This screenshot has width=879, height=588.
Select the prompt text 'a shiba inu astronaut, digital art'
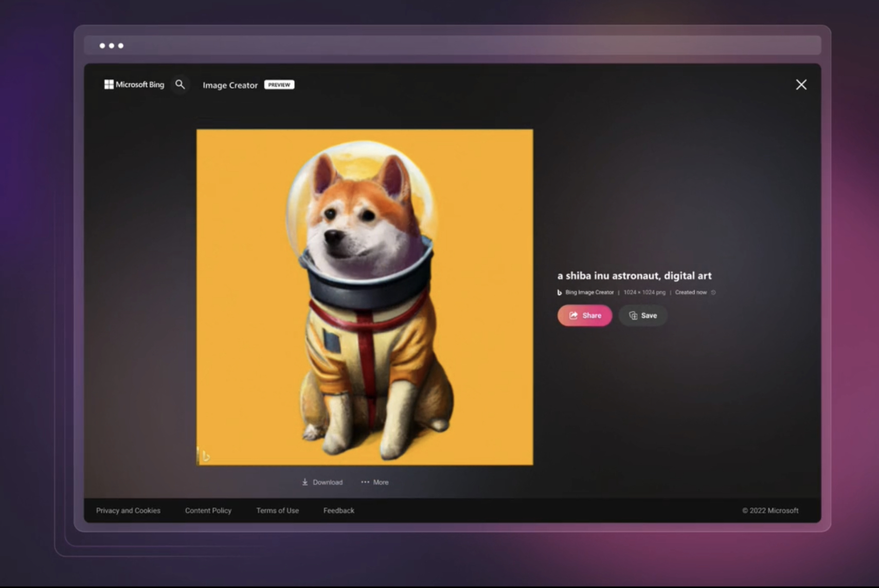click(x=634, y=275)
